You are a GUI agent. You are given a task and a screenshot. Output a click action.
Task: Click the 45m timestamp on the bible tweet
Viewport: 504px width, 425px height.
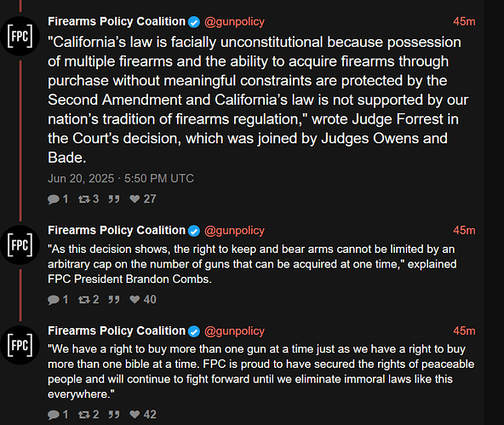click(x=464, y=330)
